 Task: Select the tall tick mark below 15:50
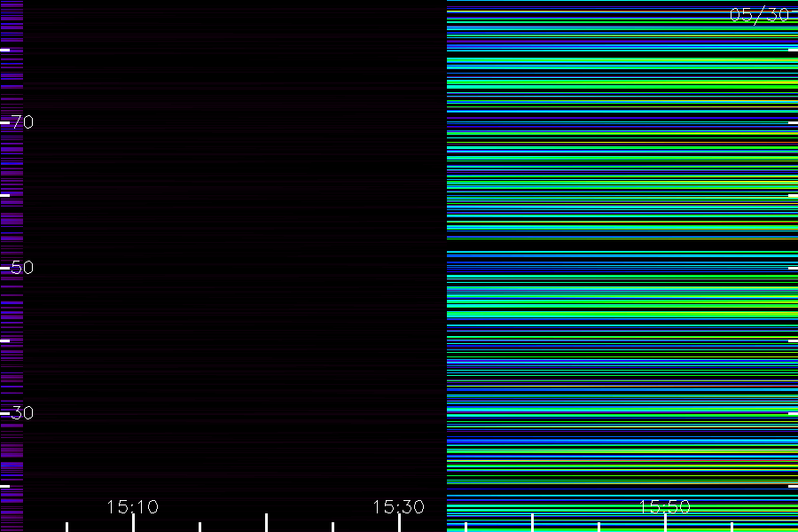tap(665, 523)
